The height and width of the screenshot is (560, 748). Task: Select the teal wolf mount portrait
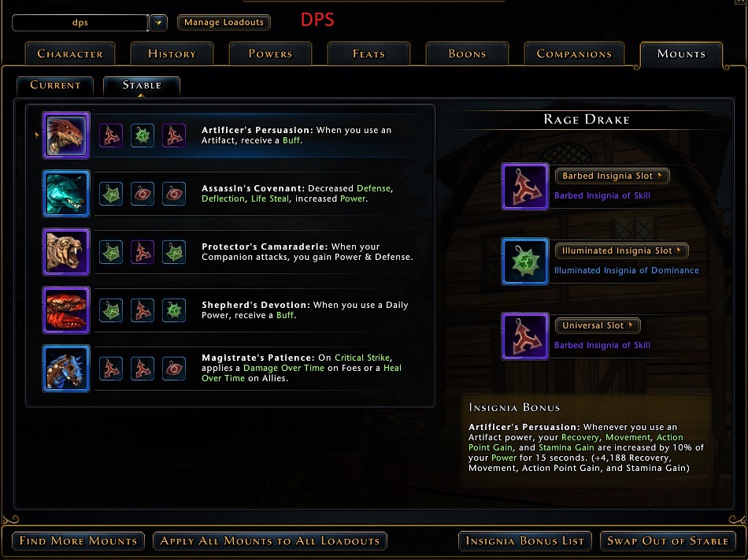(66, 194)
